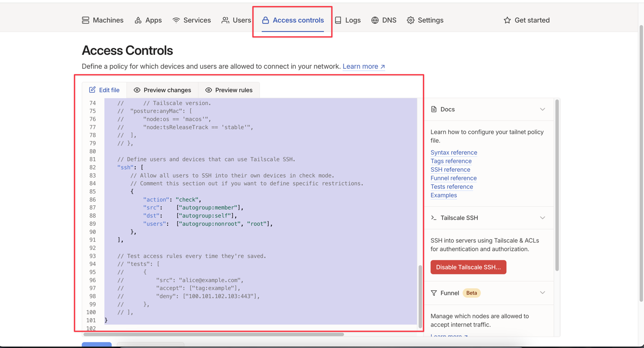Go to the DNS tab

point(384,20)
